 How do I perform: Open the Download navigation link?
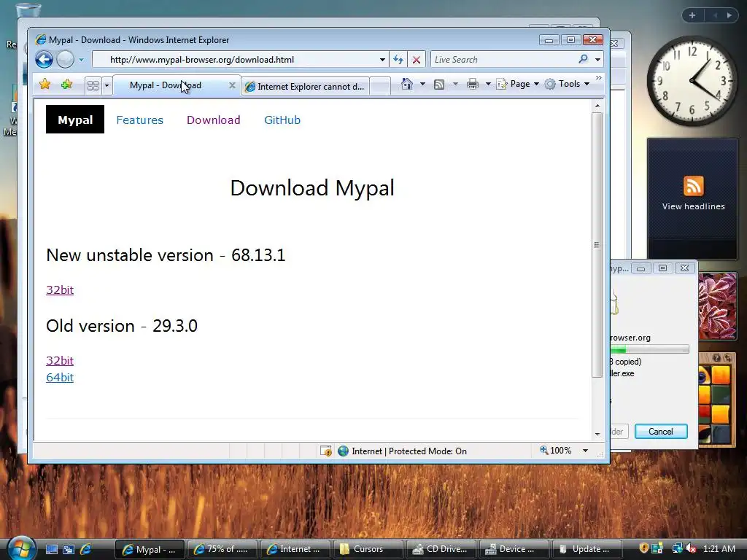(214, 120)
